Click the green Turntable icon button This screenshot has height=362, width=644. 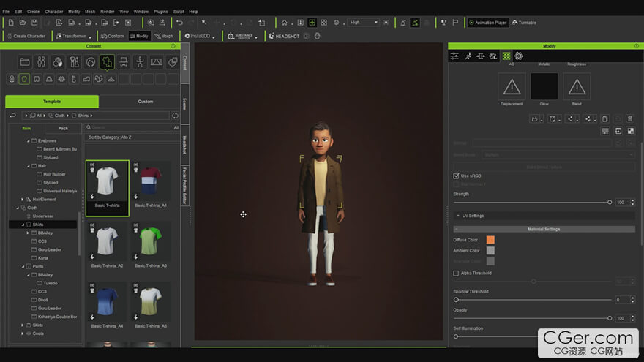click(524, 23)
